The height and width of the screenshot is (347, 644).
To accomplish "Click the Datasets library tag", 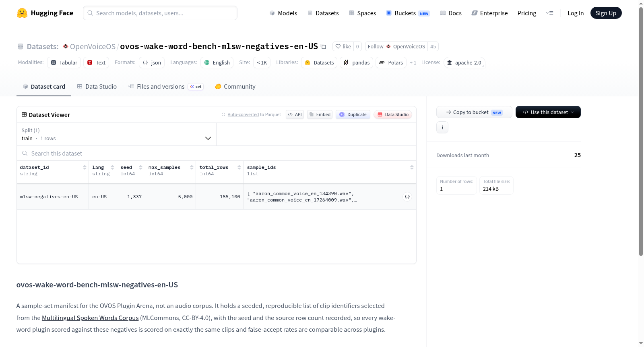I will pos(319,62).
